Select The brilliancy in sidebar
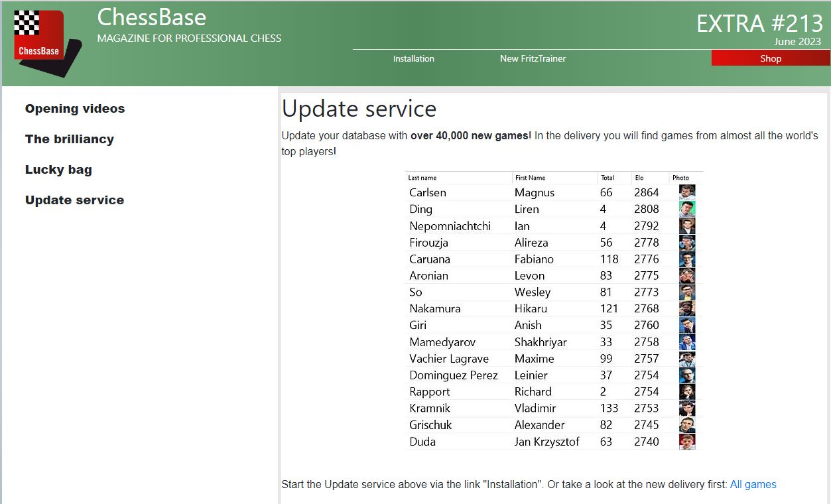This screenshot has height=504, width=831. [70, 139]
